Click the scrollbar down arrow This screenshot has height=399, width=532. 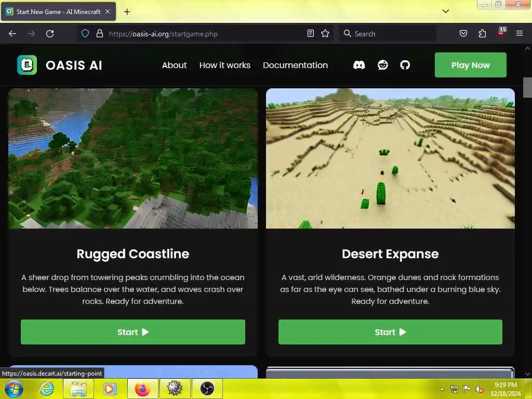pyautogui.click(x=527, y=374)
